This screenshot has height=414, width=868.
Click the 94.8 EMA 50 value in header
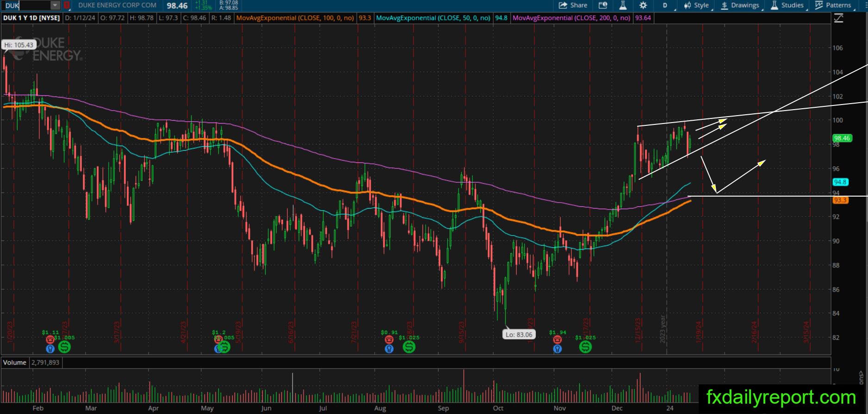[x=501, y=18]
